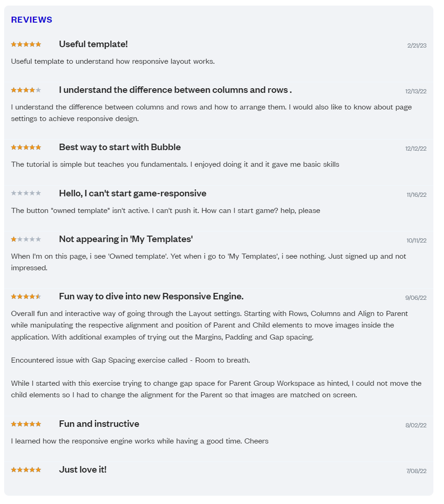The height and width of the screenshot is (504, 444).
Task: Click the 'Not appearing in My Templates' title
Action: pyautogui.click(x=126, y=239)
